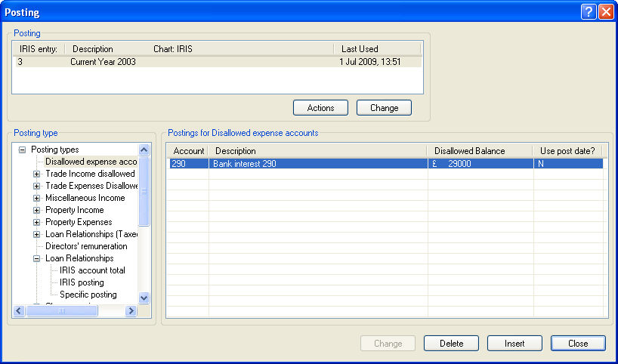Select IRIS account total tree item
Screen dimensions: 618x364
click(x=92, y=270)
